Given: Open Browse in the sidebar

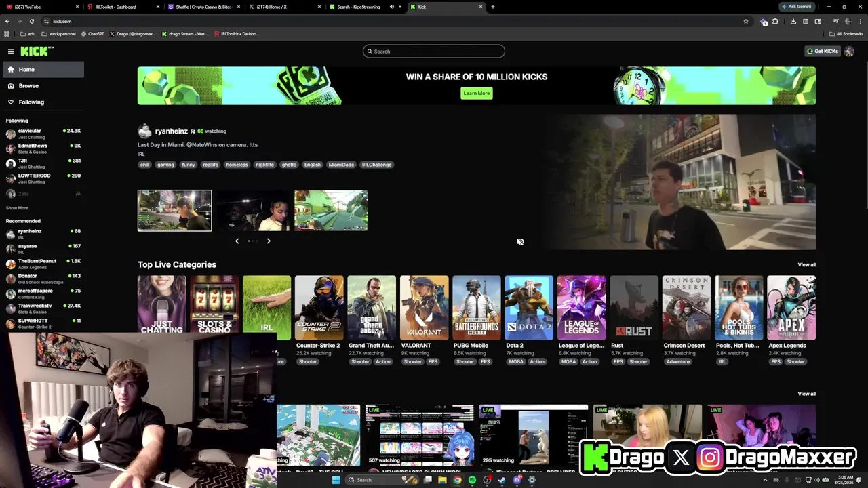Looking at the screenshot, I should tap(43, 85).
